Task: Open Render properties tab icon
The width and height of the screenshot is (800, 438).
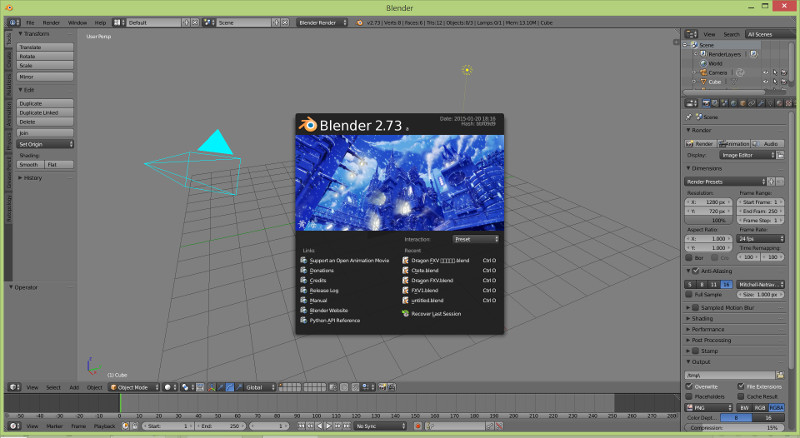Action: (x=707, y=103)
